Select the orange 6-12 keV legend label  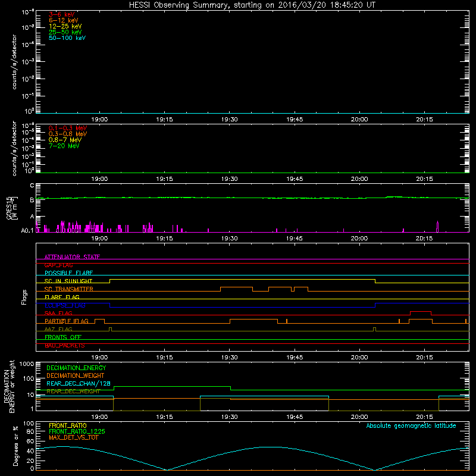(64, 20)
